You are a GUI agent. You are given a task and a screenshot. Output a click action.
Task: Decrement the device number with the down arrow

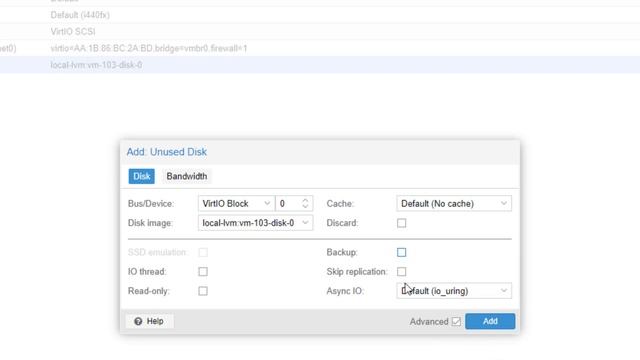[305, 207]
